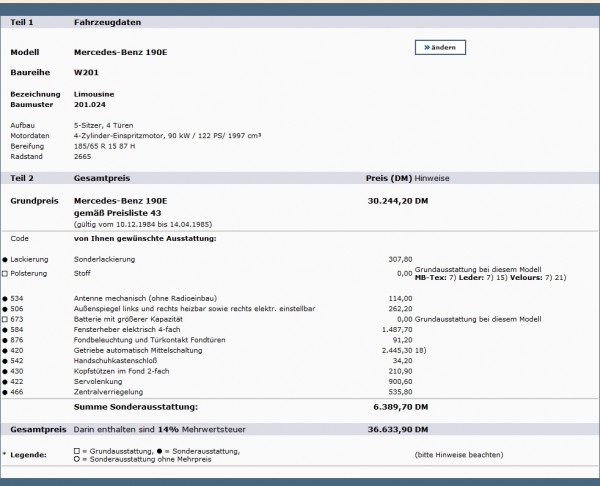This screenshot has width=600, height=486.
Task: Click the hollow circle legend symbol
Action: pyautogui.click(x=77, y=459)
